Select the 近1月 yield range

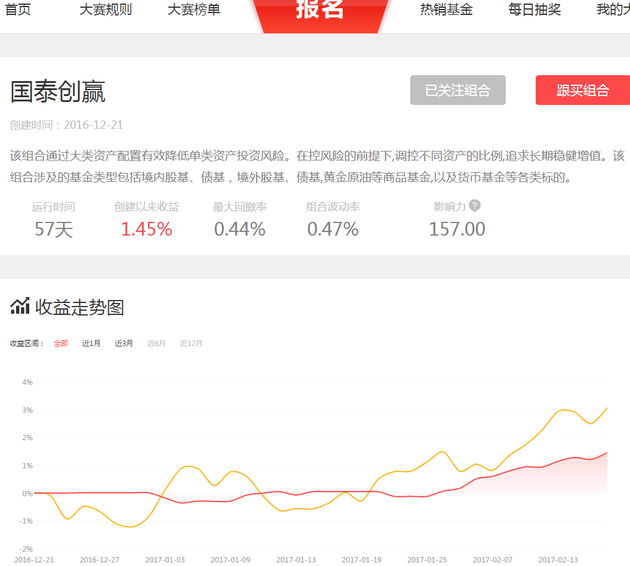[91, 343]
